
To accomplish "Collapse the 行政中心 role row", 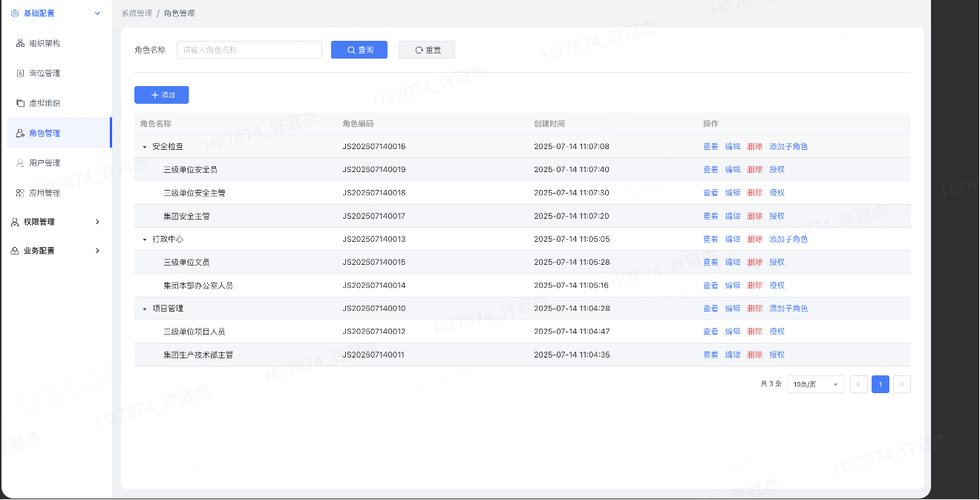I will (x=145, y=240).
